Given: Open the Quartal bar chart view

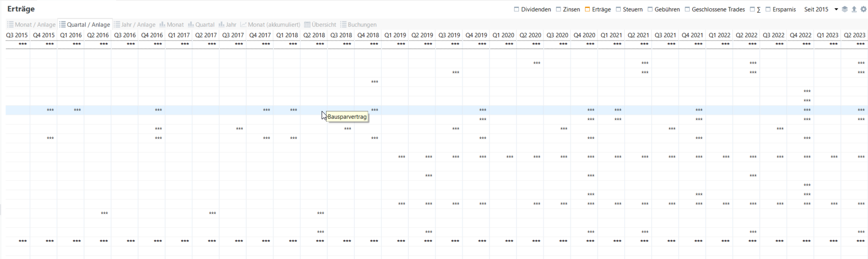Looking at the screenshot, I should click(x=201, y=24).
